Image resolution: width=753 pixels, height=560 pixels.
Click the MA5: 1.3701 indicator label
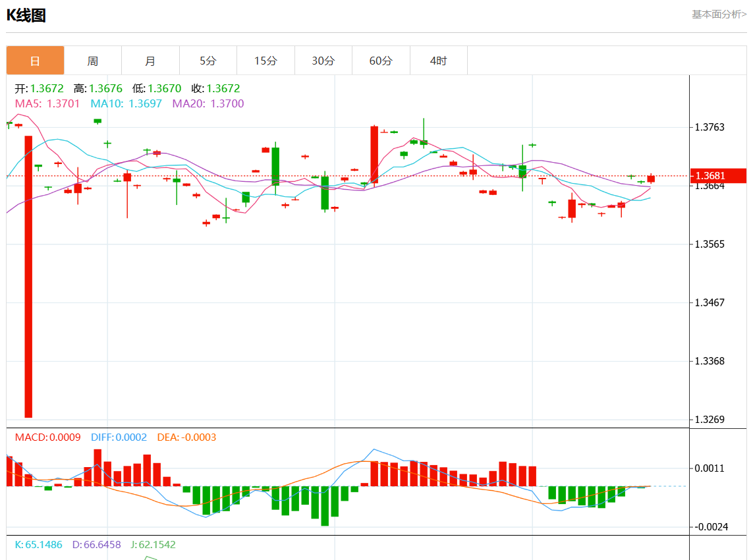(47, 103)
